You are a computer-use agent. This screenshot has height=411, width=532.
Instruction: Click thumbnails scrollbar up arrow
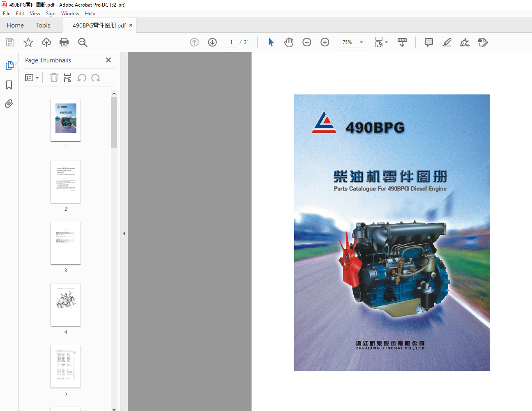[114, 94]
